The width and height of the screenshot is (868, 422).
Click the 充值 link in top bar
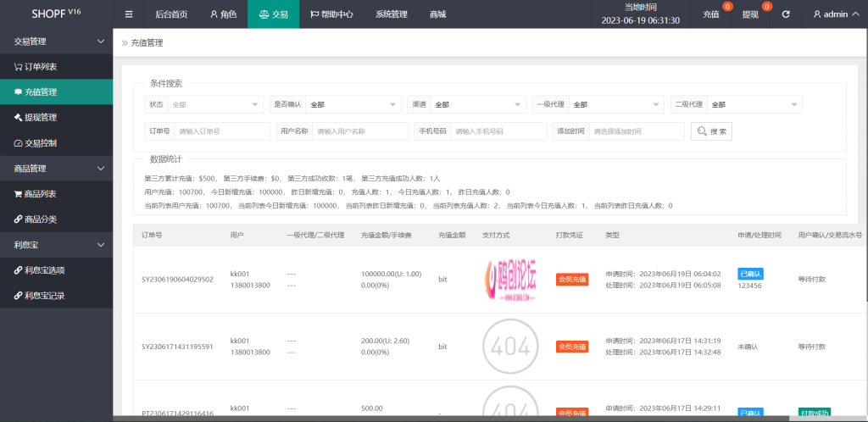tap(711, 14)
